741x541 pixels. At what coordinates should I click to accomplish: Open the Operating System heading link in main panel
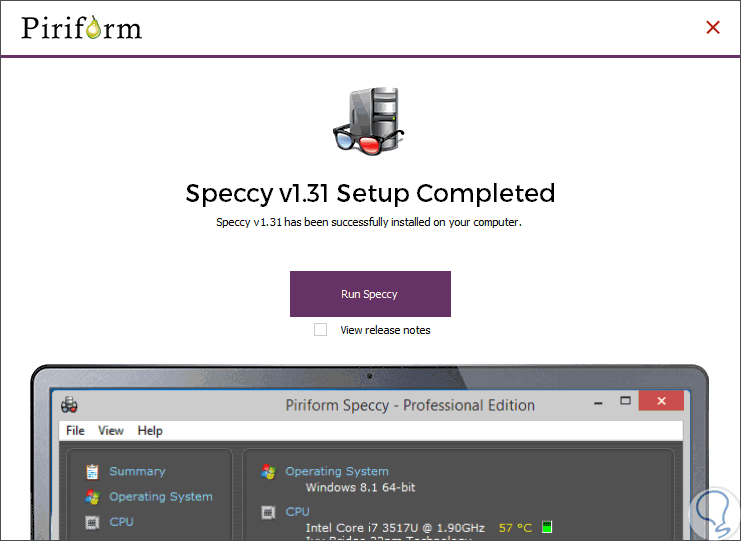pos(337,471)
